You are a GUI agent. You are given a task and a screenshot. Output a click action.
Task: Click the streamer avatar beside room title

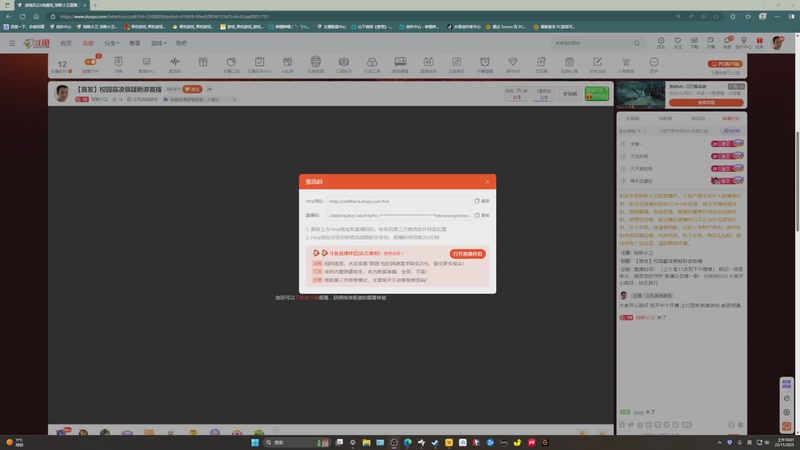62,93
